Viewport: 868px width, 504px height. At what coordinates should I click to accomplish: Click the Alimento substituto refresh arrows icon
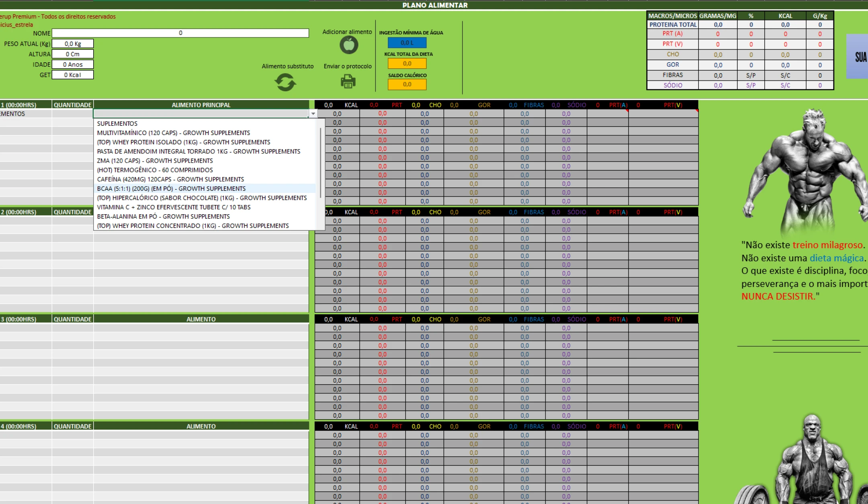(x=285, y=82)
